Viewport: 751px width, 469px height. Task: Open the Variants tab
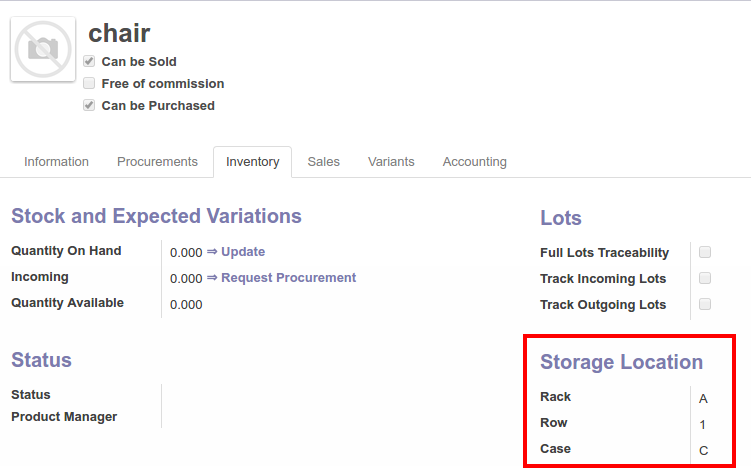[391, 162]
